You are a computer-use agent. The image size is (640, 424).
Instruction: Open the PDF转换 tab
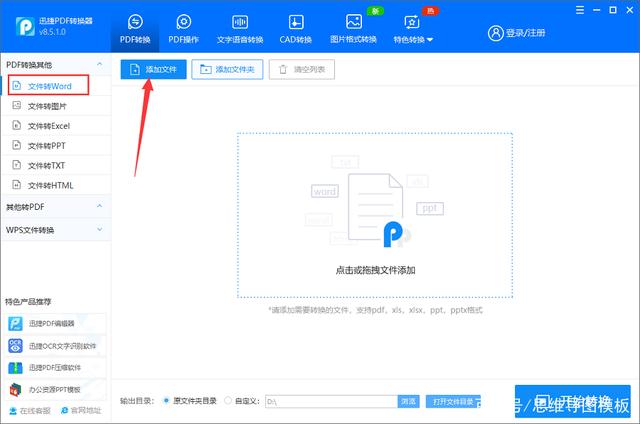(135, 29)
